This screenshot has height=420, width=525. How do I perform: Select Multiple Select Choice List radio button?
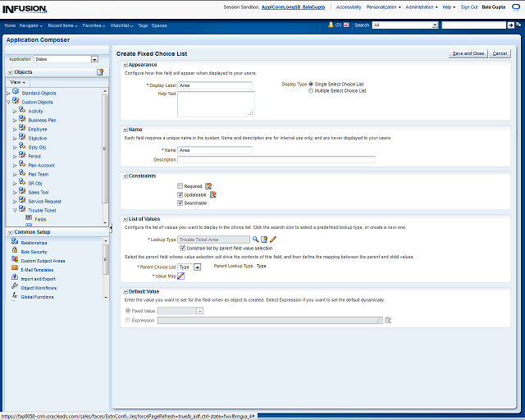(x=311, y=91)
